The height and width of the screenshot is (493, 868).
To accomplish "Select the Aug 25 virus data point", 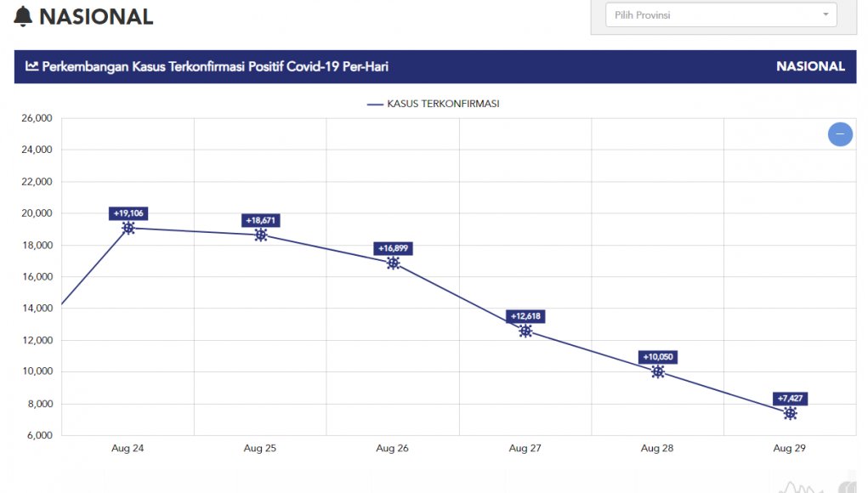I will click(x=261, y=235).
